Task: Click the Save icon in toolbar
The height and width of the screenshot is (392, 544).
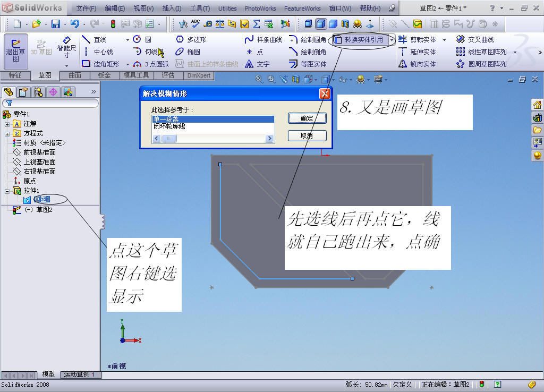Action: coord(55,23)
